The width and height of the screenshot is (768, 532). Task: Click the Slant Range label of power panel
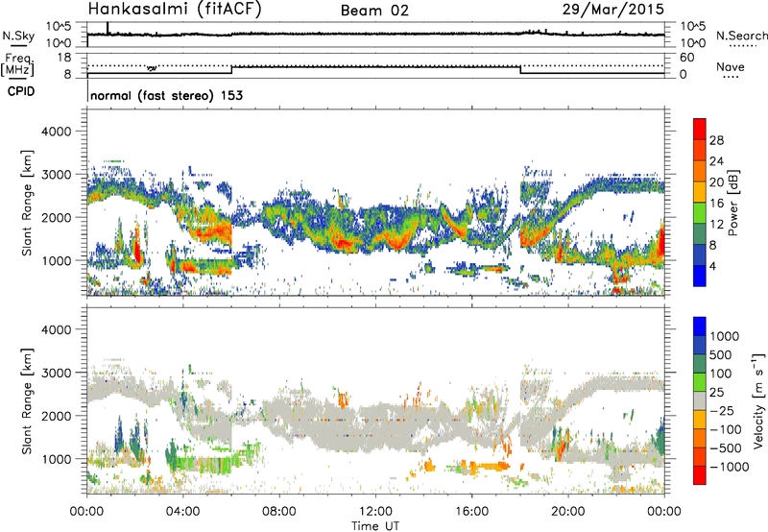coord(27,203)
